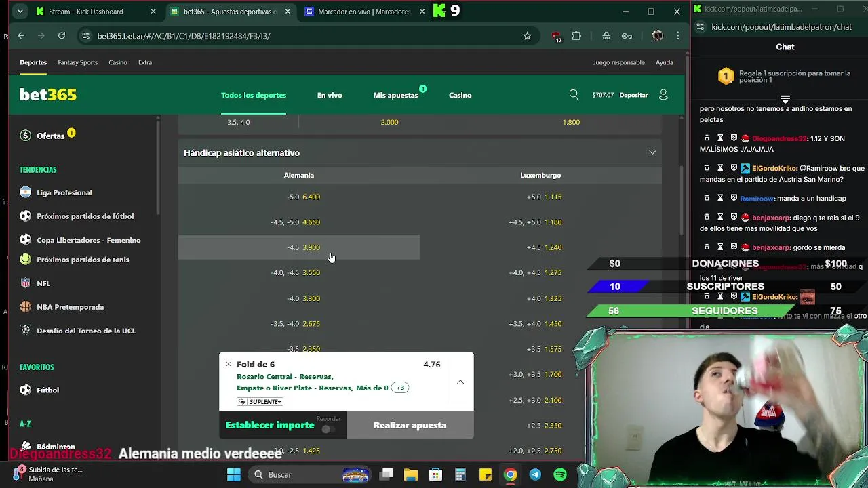
Task: Open site information icon in address bar
Action: click(85, 36)
